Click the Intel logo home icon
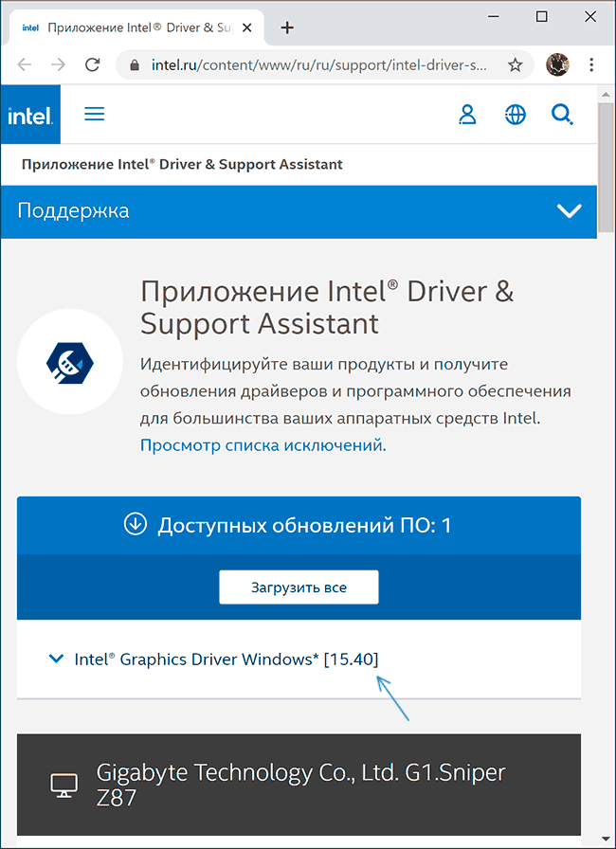The height and width of the screenshot is (849, 616). tap(30, 115)
